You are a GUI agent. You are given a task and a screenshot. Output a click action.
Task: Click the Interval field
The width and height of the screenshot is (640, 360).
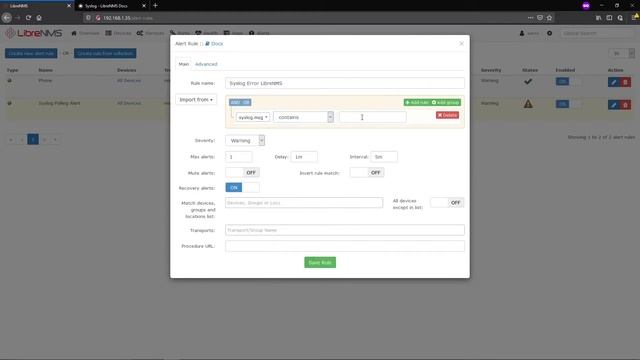point(384,157)
